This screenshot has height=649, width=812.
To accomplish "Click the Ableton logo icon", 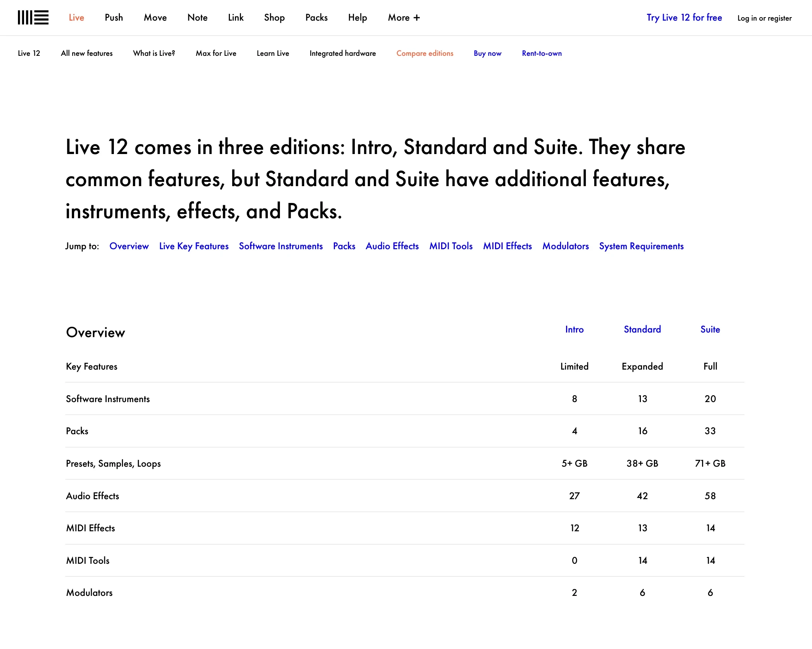I will tap(33, 18).
